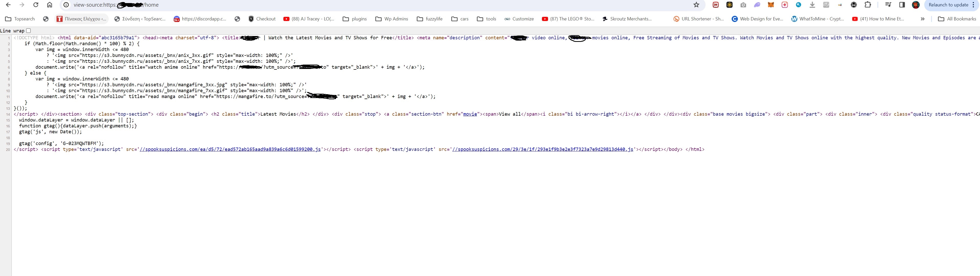Click the mangafire_7xx.gif source line
Image resolution: width=980 pixels, height=276 pixels.
[176, 91]
